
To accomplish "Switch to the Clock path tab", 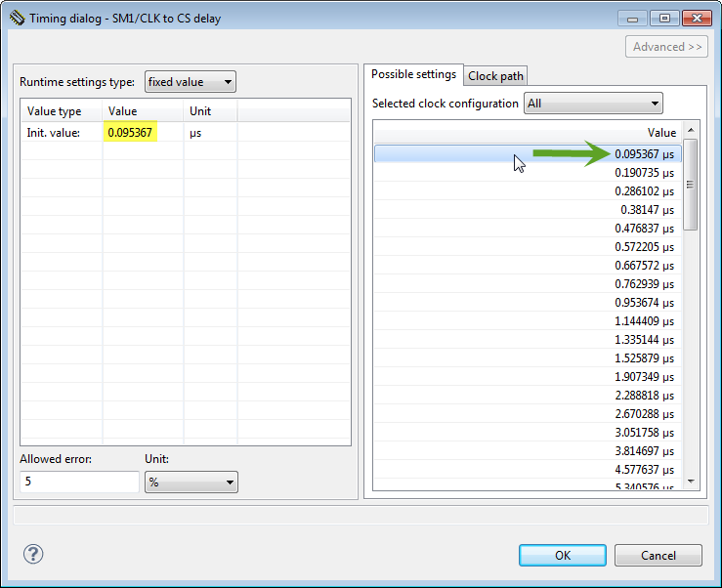I will pos(496,76).
